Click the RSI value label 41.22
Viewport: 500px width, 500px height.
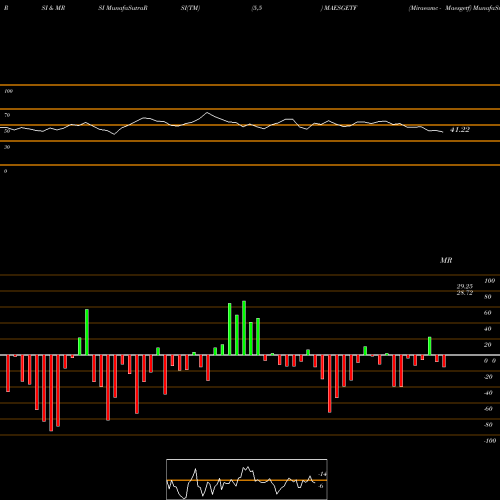460,130
